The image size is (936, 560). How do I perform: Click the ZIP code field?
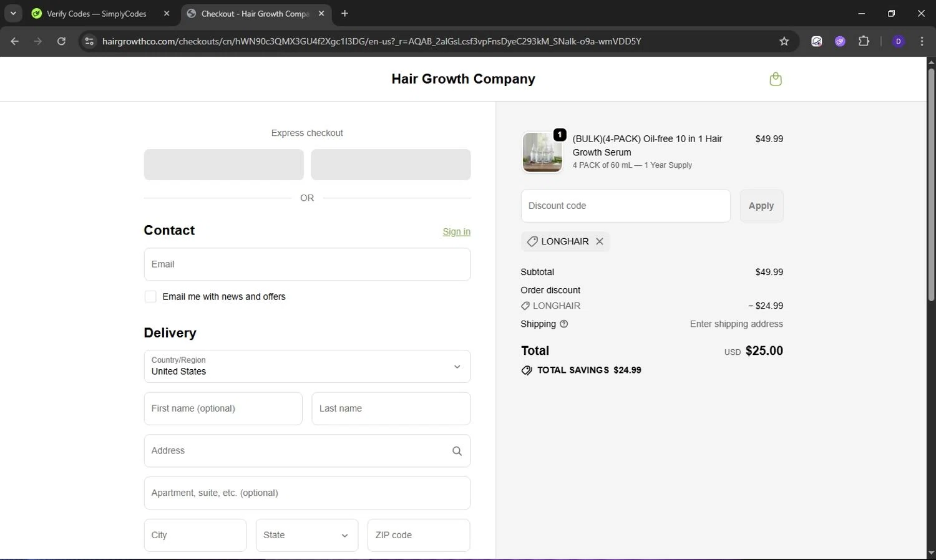point(419,535)
